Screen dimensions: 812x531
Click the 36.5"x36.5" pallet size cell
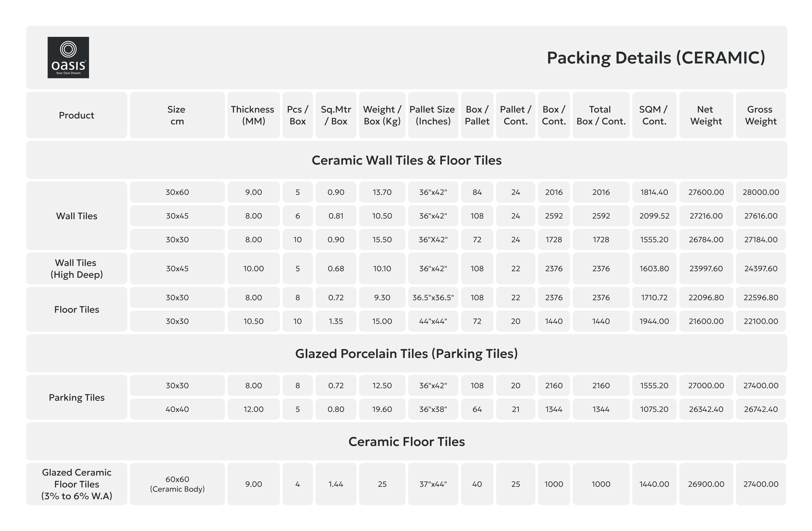click(x=433, y=298)
